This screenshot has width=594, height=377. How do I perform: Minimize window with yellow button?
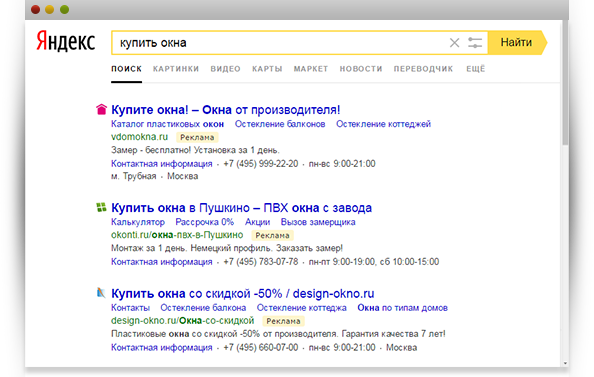click(x=50, y=9)
